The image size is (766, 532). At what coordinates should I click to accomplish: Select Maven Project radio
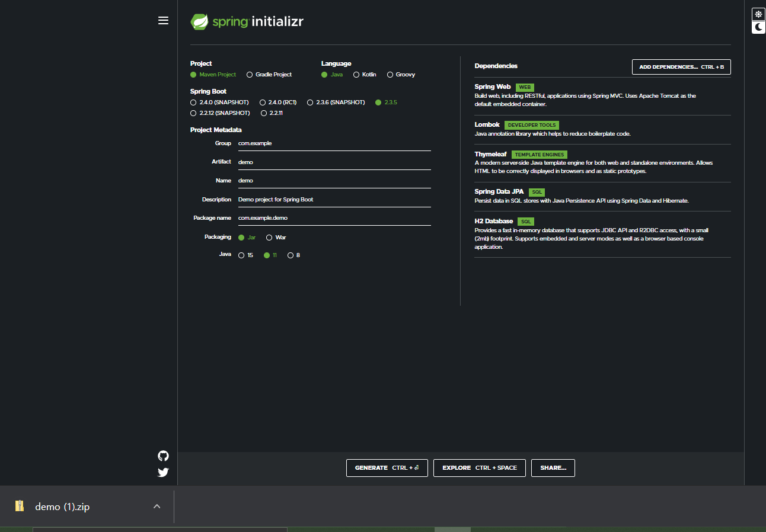pos(213,75)
